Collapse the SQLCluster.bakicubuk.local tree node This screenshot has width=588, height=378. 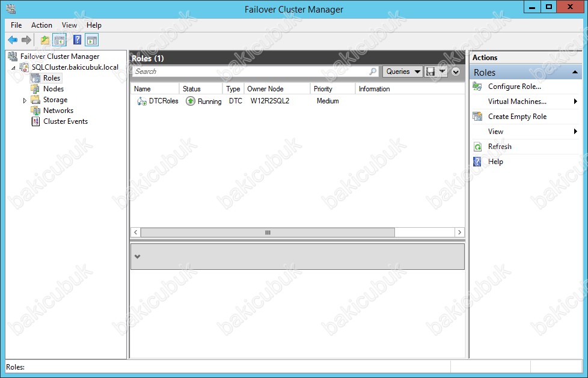[x=13, y=68]
